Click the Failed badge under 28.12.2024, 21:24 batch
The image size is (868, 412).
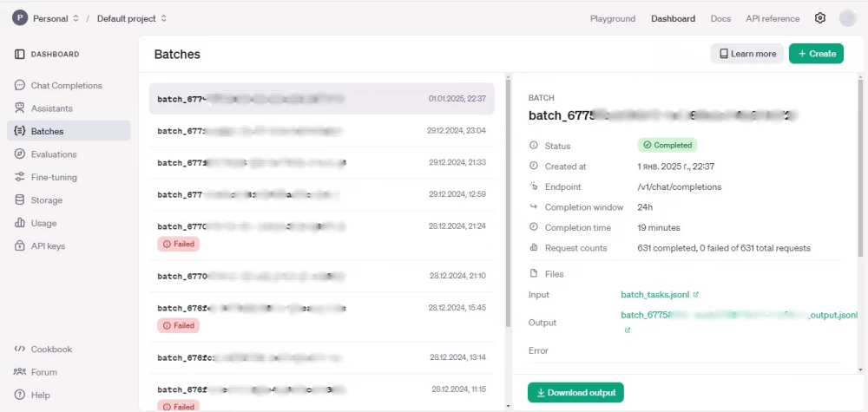178,244
